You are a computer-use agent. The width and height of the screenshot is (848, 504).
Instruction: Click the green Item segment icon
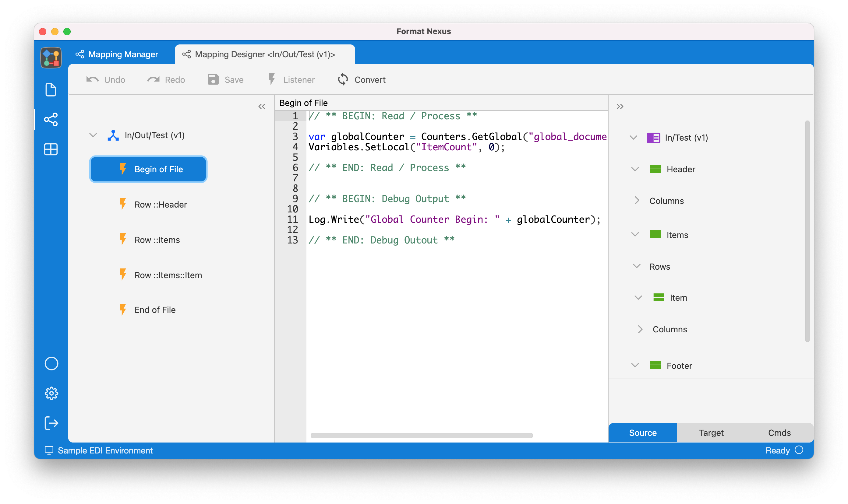[x=659, y=298]
